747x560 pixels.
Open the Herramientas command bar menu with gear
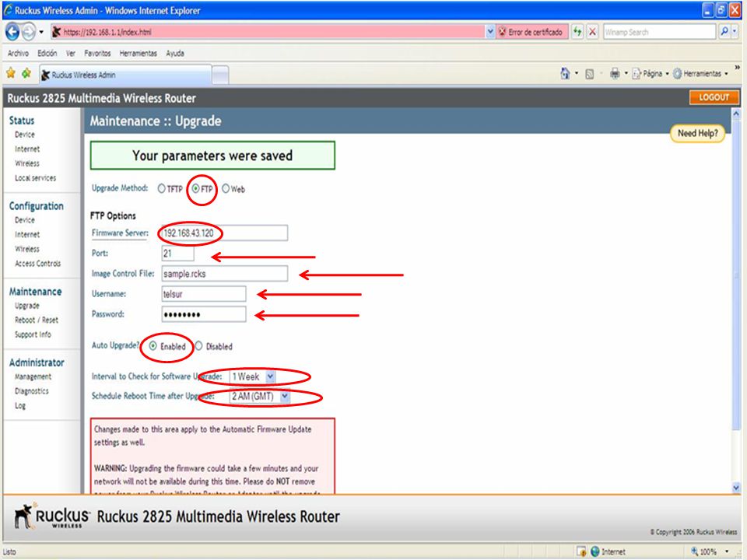(x=700, y=74)
